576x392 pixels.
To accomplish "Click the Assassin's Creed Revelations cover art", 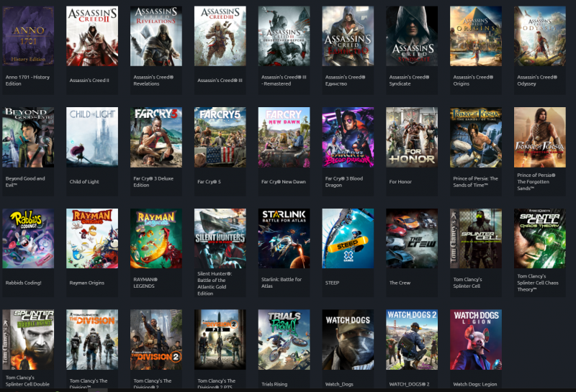I will coord(156,36).
